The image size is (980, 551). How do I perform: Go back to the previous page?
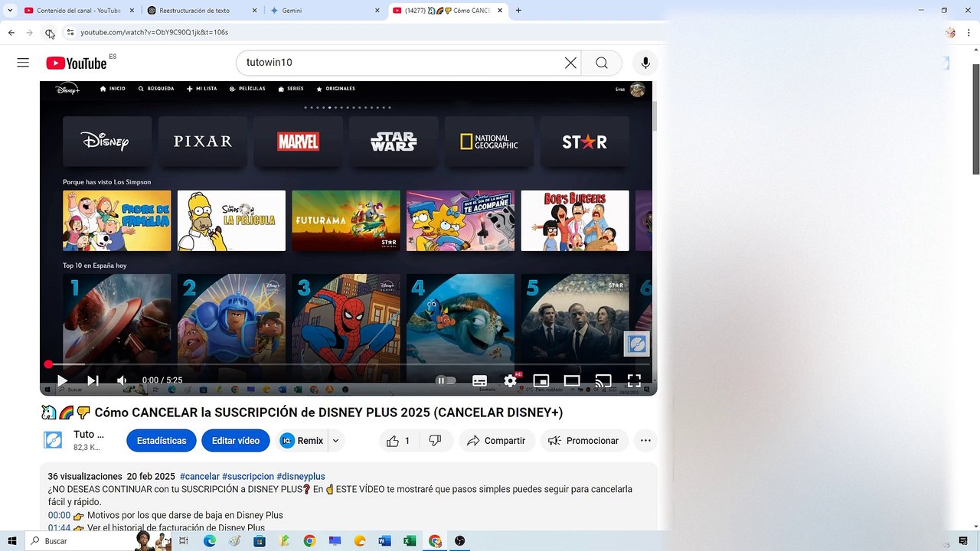tap(11, 33)
